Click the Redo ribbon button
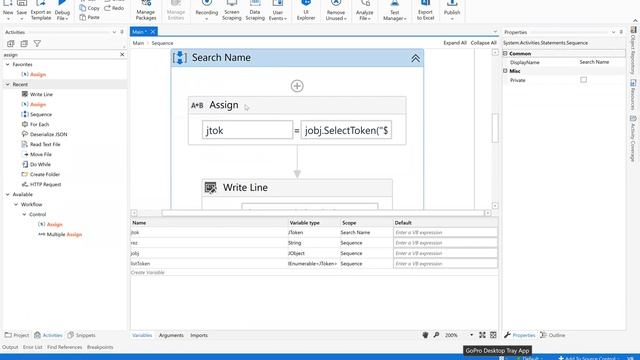 pos(114,8)
